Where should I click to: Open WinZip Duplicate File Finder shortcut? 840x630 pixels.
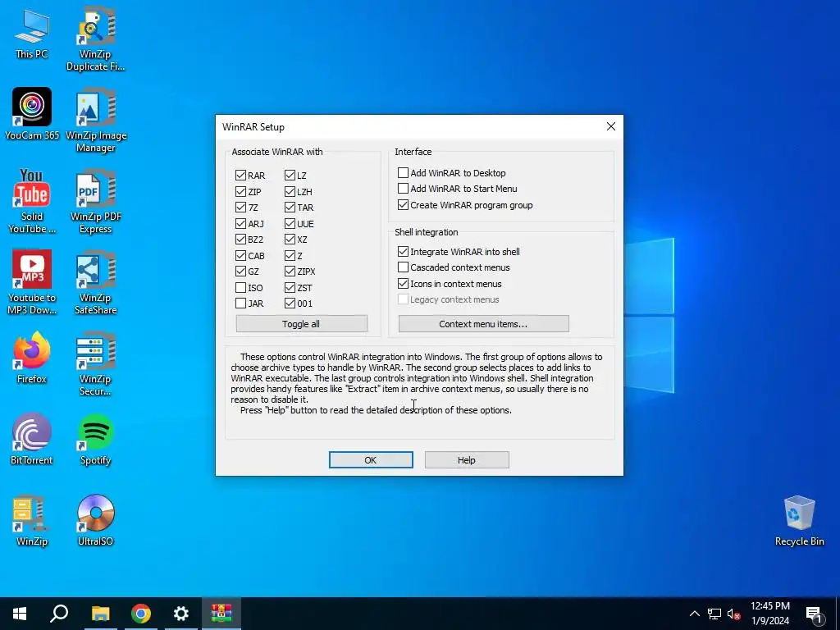pyautogui.click(x=95, y=39)
